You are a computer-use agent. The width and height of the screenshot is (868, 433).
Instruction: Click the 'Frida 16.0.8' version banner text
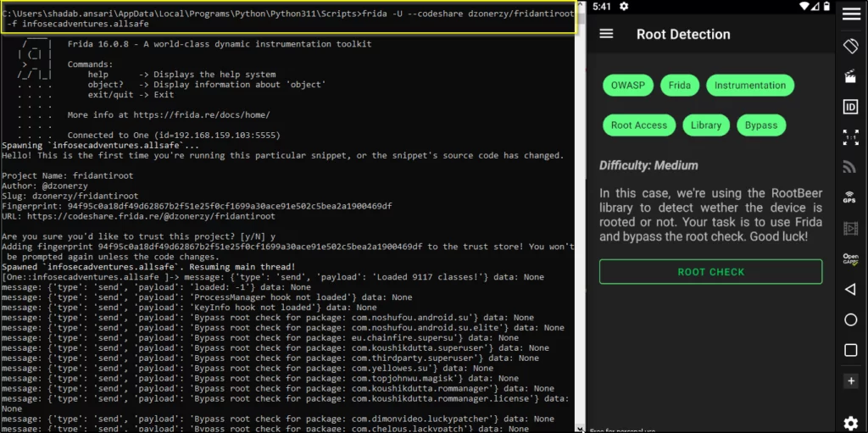click(x=220, y=44)
